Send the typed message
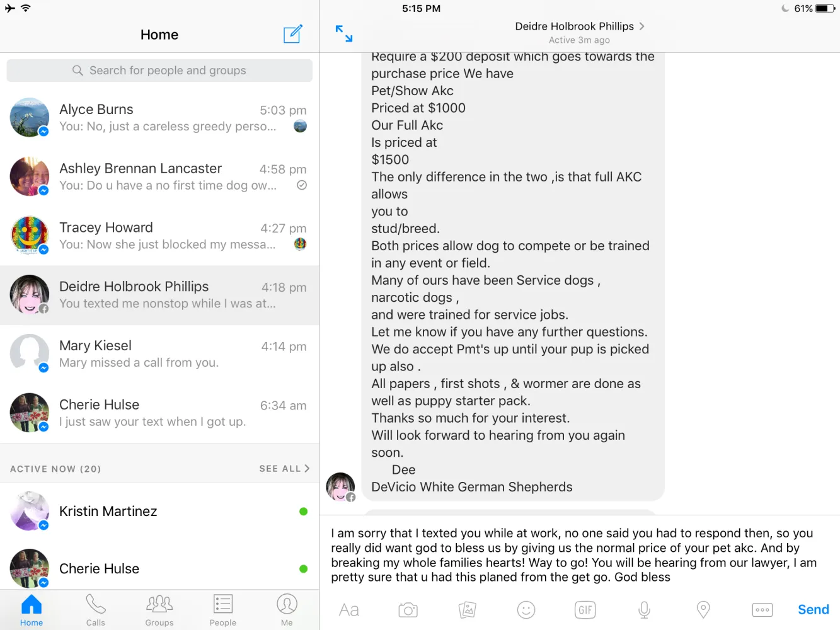Viewport: 840px width, 630px height. coord(814,609)
